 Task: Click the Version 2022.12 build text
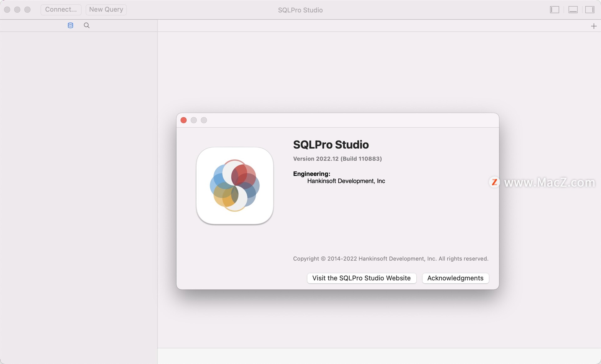point(337,159)
